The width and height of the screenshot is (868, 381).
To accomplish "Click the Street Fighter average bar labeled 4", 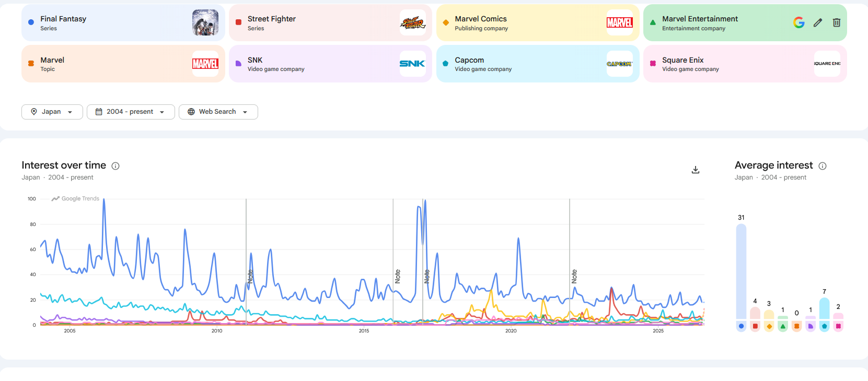I will coord(755,313).
